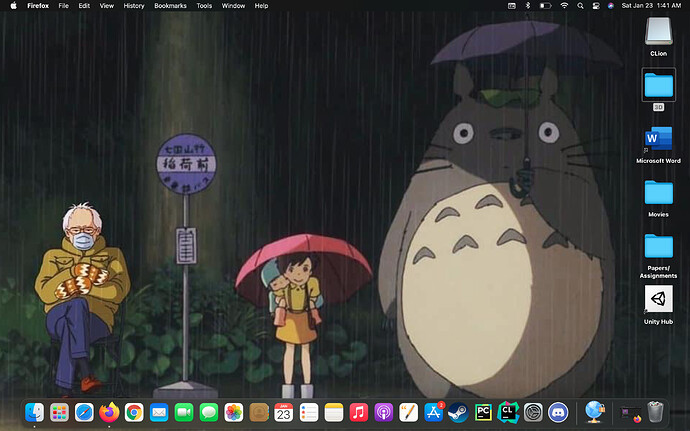Open the Notes app in the Dock

click(334, 413)
